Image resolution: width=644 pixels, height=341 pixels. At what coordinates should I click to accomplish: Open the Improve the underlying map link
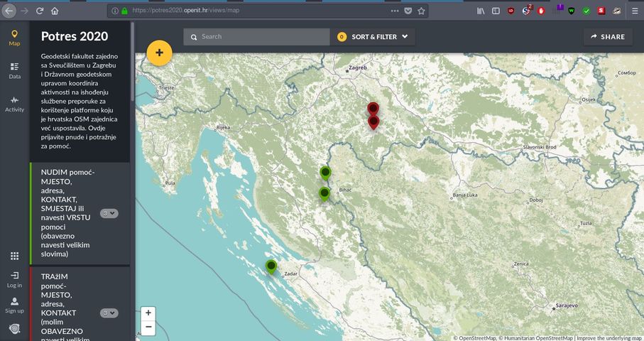click(608, 337)
